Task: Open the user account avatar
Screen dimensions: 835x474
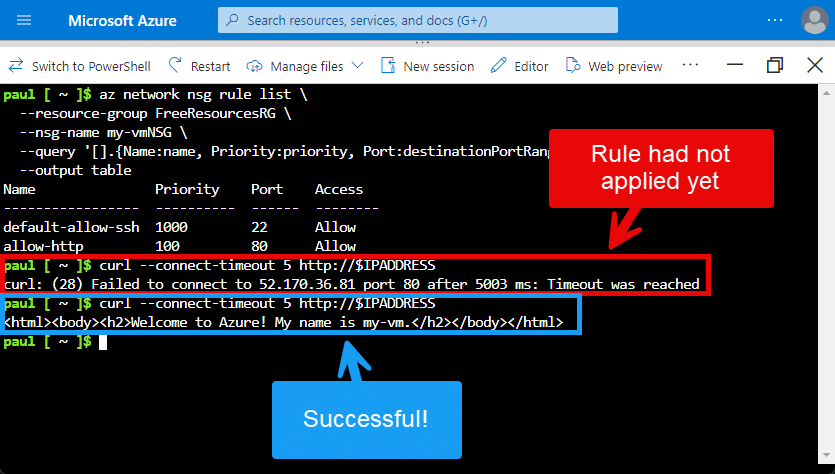Action: coord(814,20)
